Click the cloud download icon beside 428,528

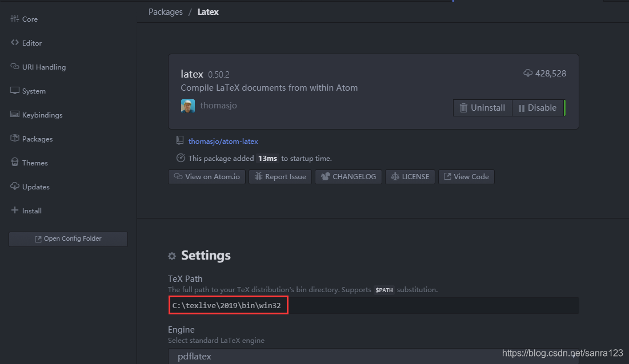coord(528,73)
